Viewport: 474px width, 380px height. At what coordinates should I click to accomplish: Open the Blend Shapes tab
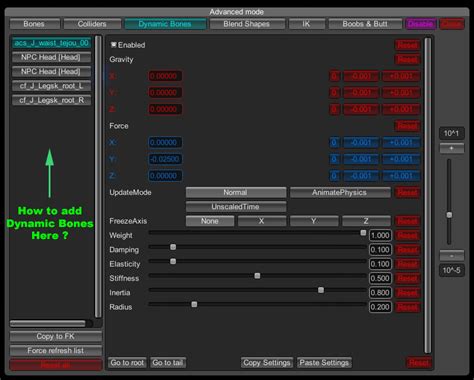pyautogui.click(x=247, y=24)
